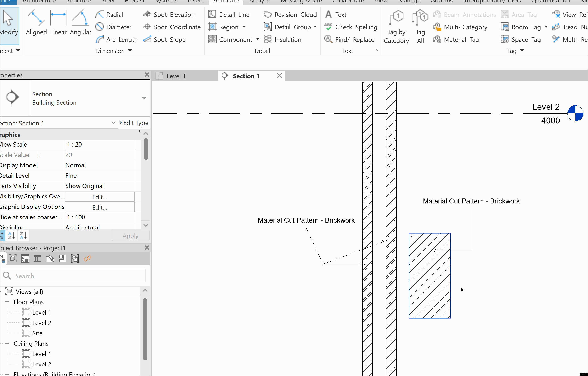Click the View Scale value field
Screen dimensions: 588x376
[x=100, y=145]
